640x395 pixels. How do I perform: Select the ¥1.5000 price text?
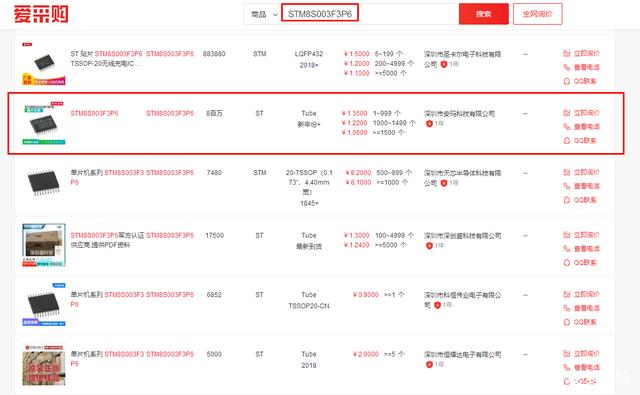tap(356, 54)
